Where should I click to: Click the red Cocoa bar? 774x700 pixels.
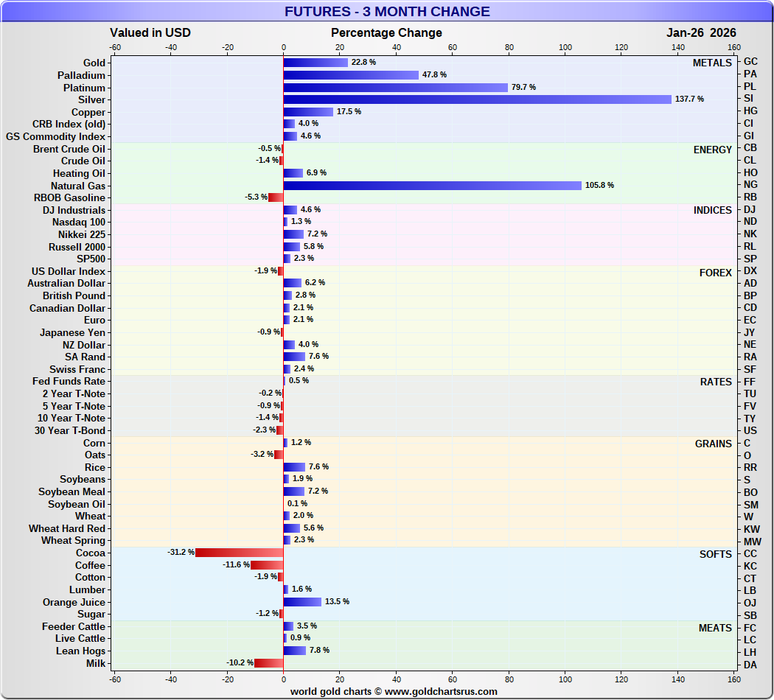(240, 553)
